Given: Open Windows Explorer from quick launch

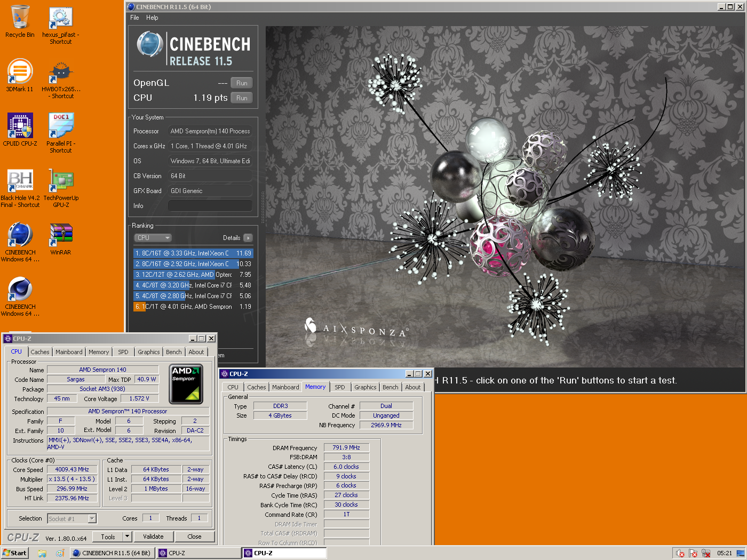Looking at the screenshot, I should point(42,553).
